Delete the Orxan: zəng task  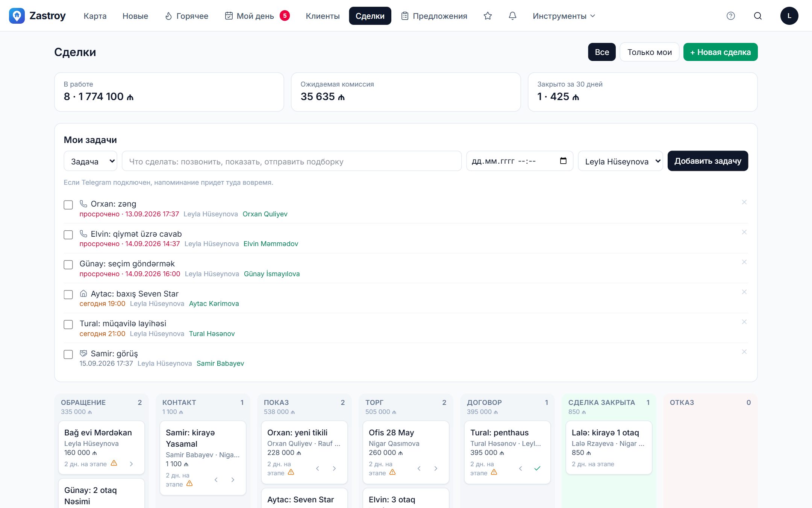point(744,202)
